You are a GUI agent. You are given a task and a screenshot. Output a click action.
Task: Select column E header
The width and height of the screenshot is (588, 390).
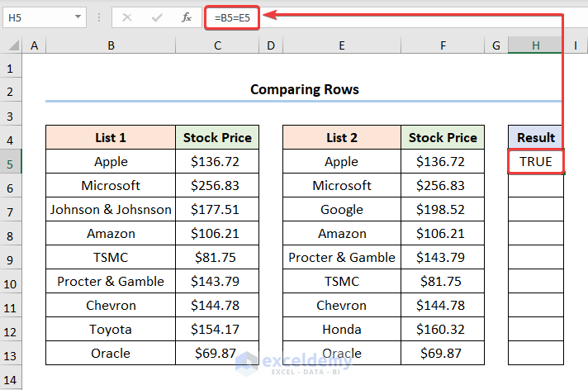pos(341,46)
